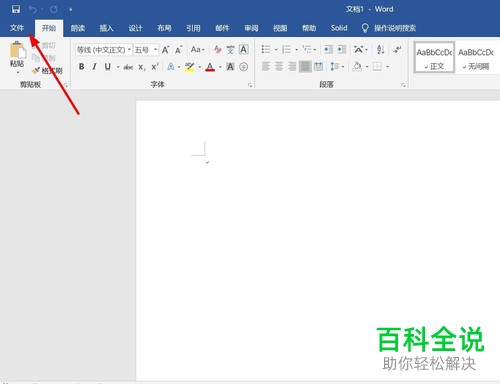Toggle character shading A icon
Image resolution: width=500 pixels, height=384 pixels.
tap(230, 67)
